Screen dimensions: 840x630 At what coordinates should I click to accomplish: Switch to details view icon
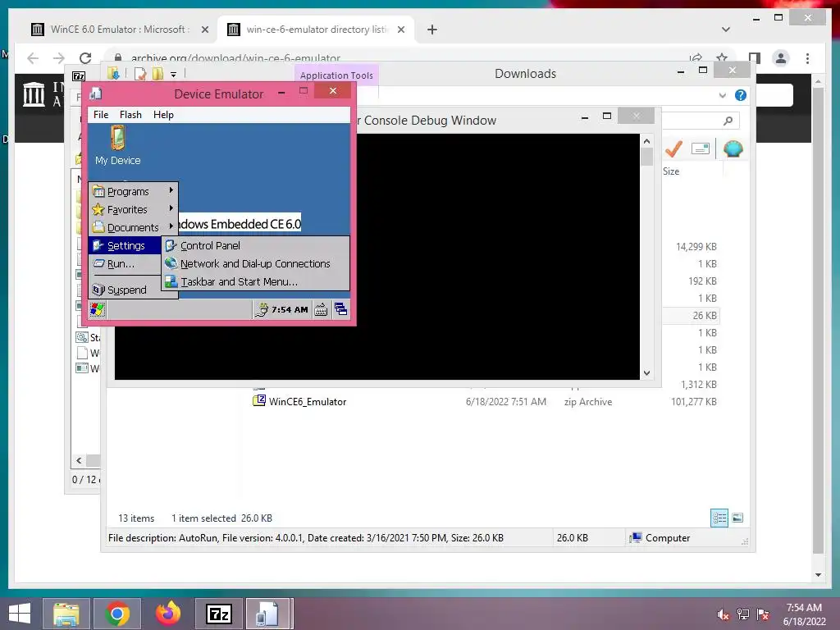click(719, 518)
